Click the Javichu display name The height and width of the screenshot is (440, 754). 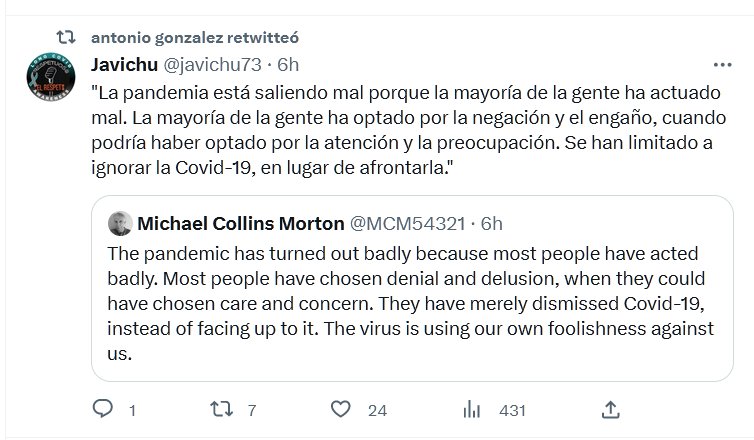click(x=120, y=64)
